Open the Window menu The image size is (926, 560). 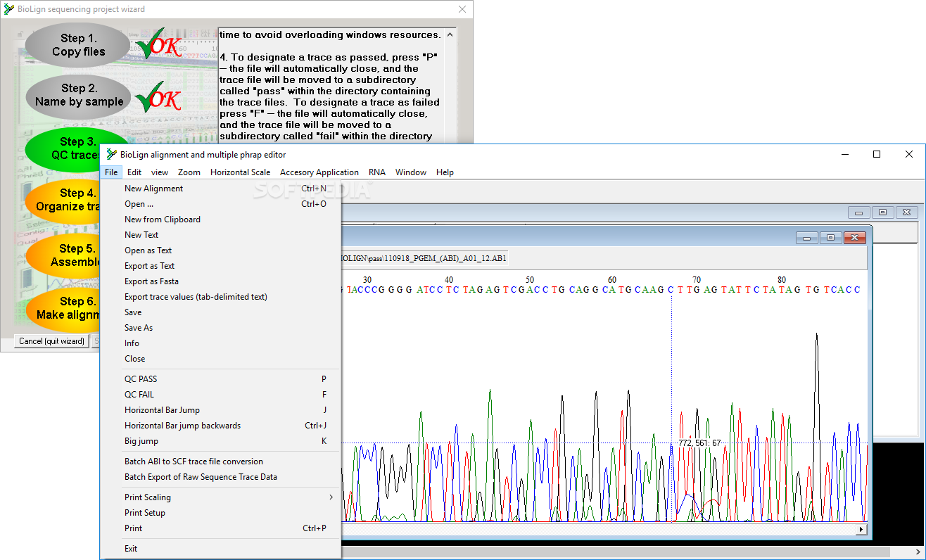[x=411, y=172]
